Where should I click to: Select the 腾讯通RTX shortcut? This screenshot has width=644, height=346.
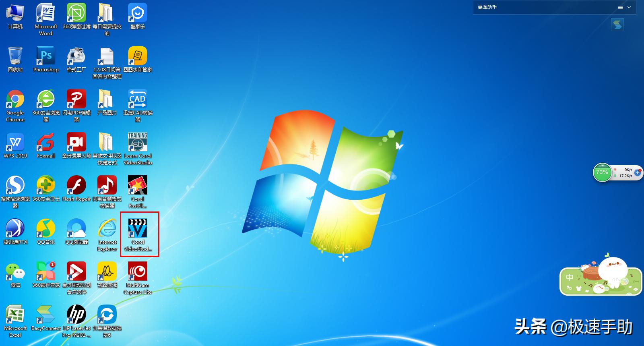coord(15,232)
